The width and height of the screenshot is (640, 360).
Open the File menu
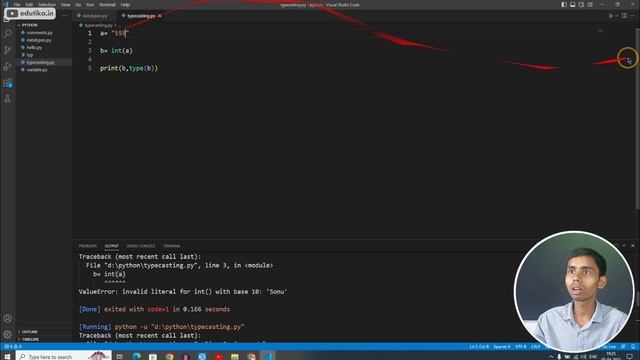click(x=17, y=4)
